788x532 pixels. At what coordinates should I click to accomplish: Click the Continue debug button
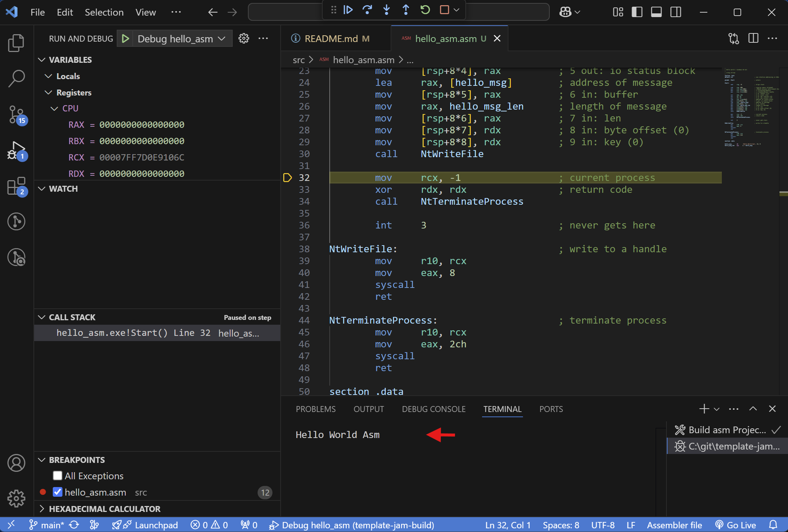[348, 10]
